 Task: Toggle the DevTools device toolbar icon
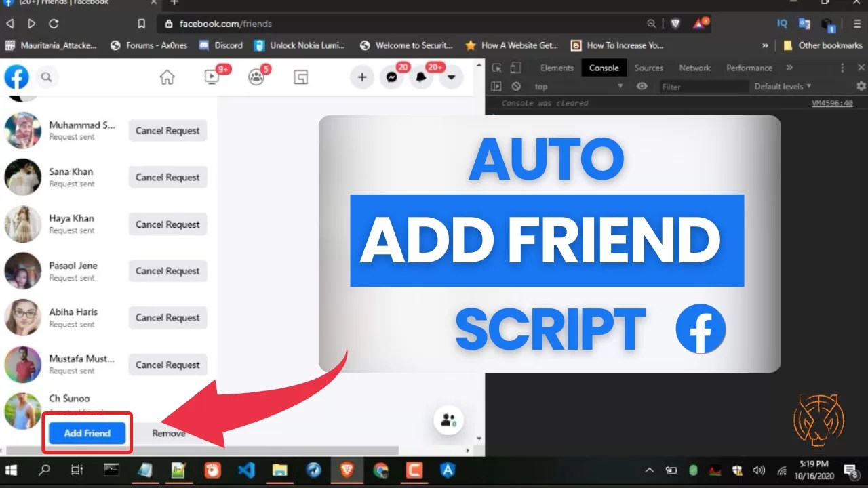click(515, 68)
